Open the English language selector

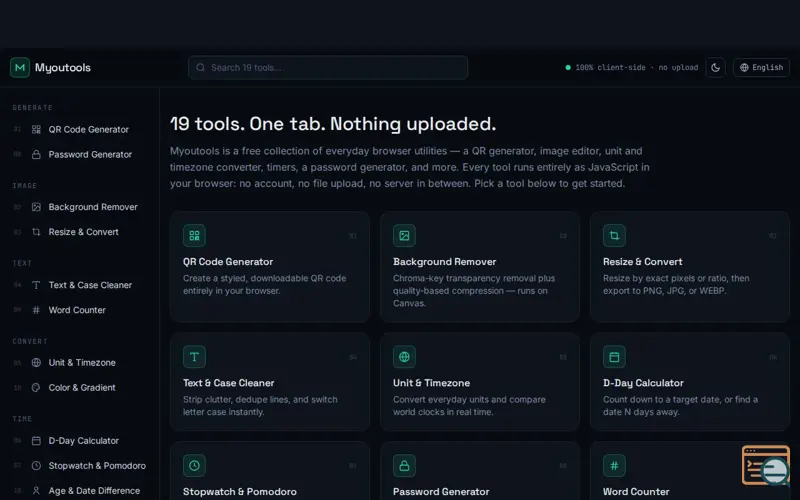point(761,67)
